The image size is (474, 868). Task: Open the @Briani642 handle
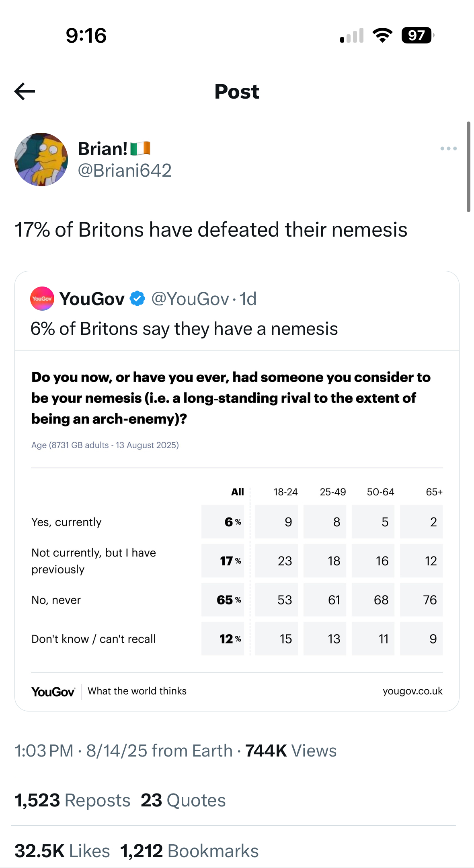pos(125,170)
